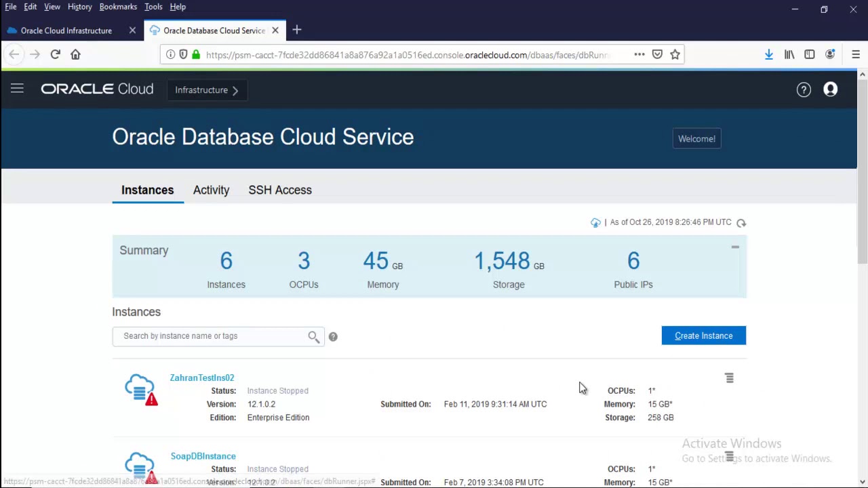Open the History menu
Image resolution: width=868 pixels, height=488 pixels.
coord(80,7)
